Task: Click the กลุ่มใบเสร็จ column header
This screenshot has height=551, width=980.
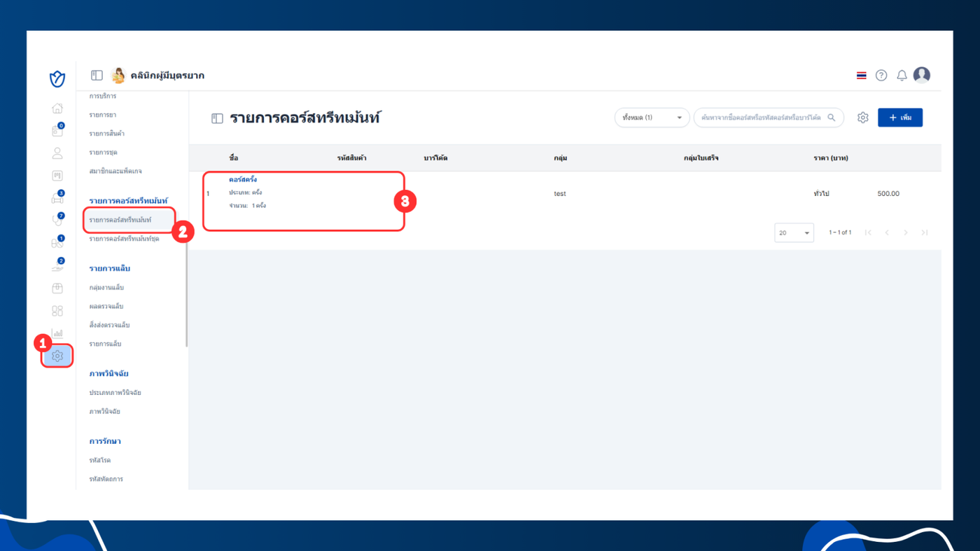Action: tap(701, 158)
